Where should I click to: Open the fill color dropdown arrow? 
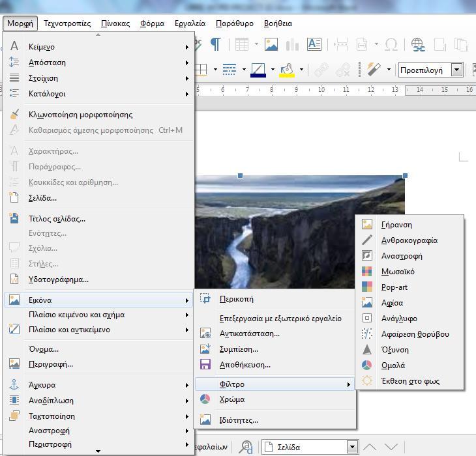point(301,70)
